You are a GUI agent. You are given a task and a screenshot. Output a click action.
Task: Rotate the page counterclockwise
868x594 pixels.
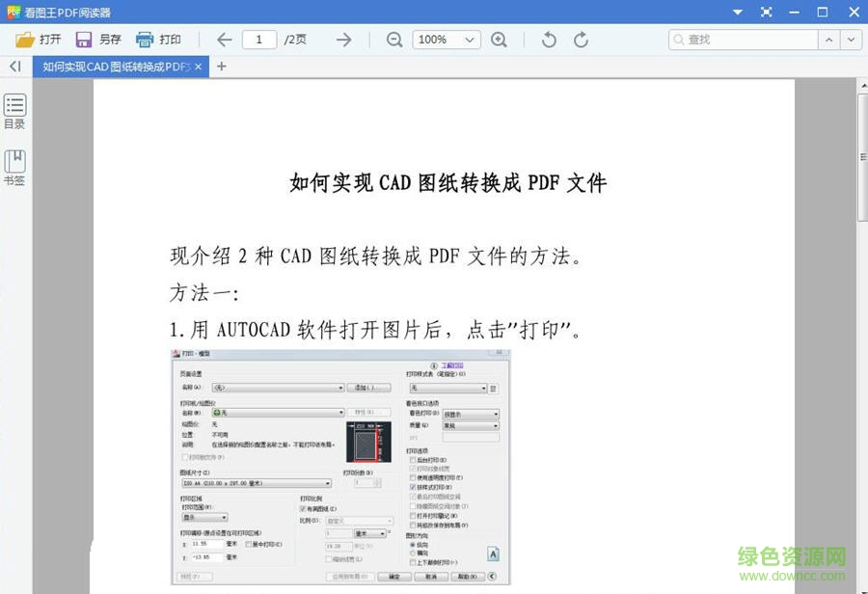click(548, 40)
